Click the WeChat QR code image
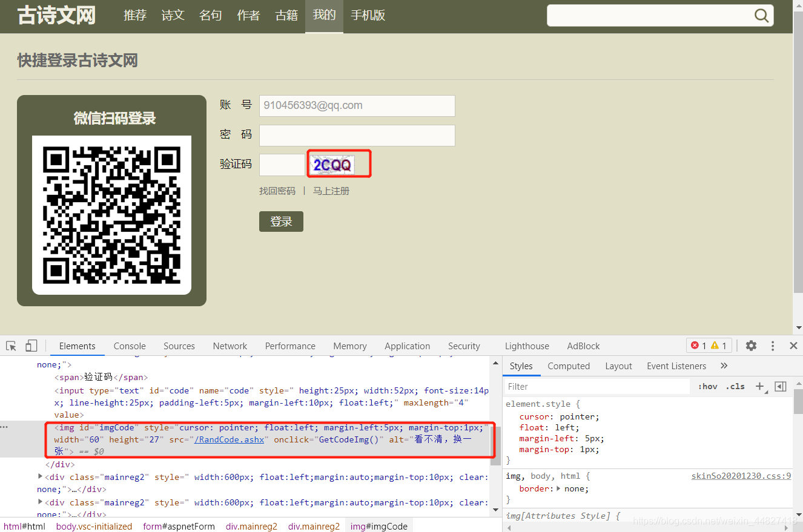 [111, 215]
